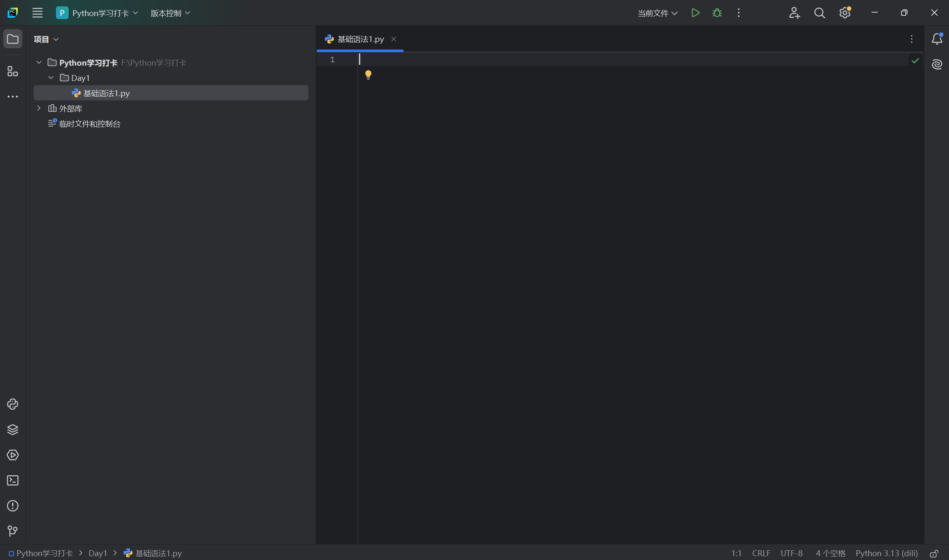Expand the 外部库 node
The image size is (949, 560).
point(39,108)
